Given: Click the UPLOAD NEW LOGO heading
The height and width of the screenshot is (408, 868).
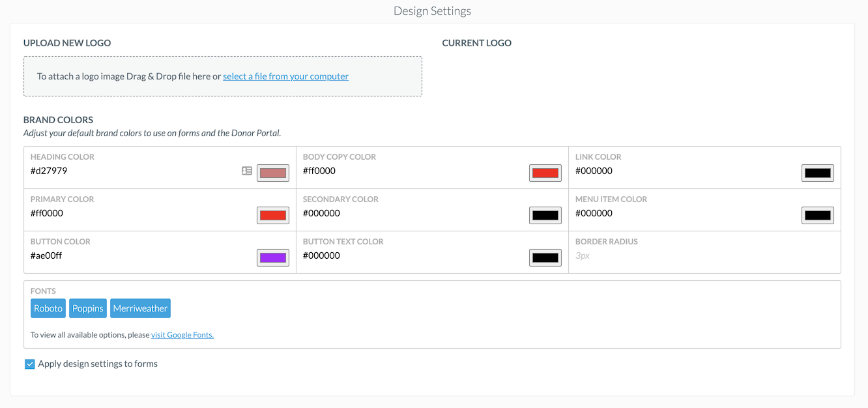Looking at the screenshot, I should pyautogui.click(x=67, y=43).
